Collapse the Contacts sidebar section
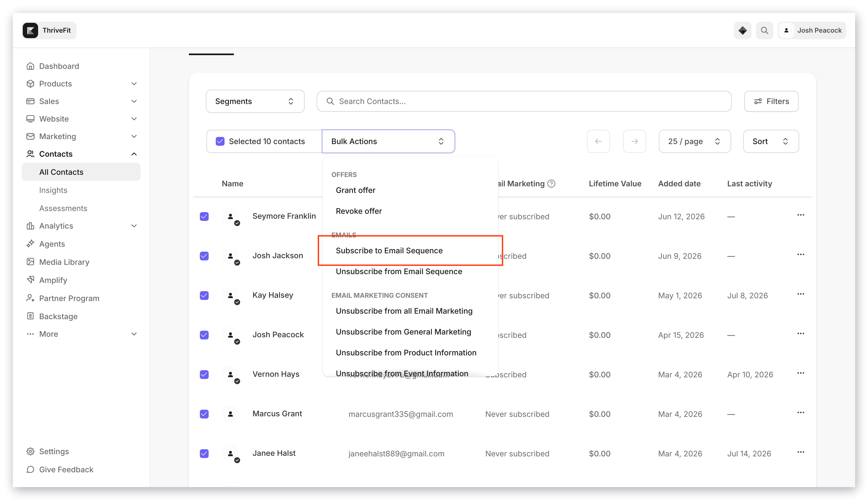The width and height of the screenshot is (868, 500). click(134, 154)
